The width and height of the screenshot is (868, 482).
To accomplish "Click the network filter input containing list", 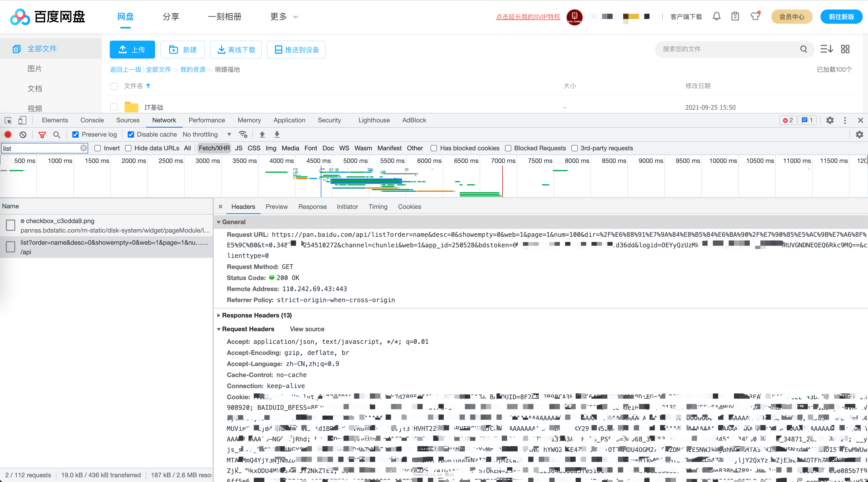I will (x=40, y=148).
